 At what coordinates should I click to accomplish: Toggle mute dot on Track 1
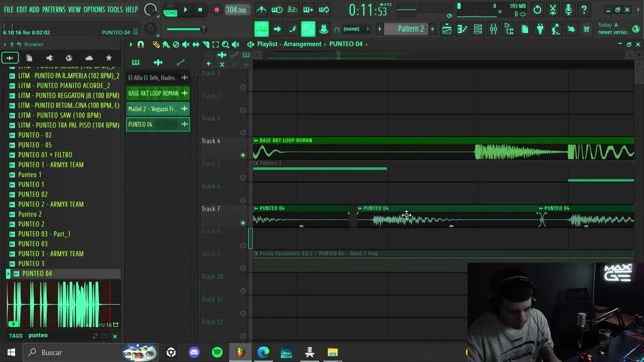click(243, 87)
